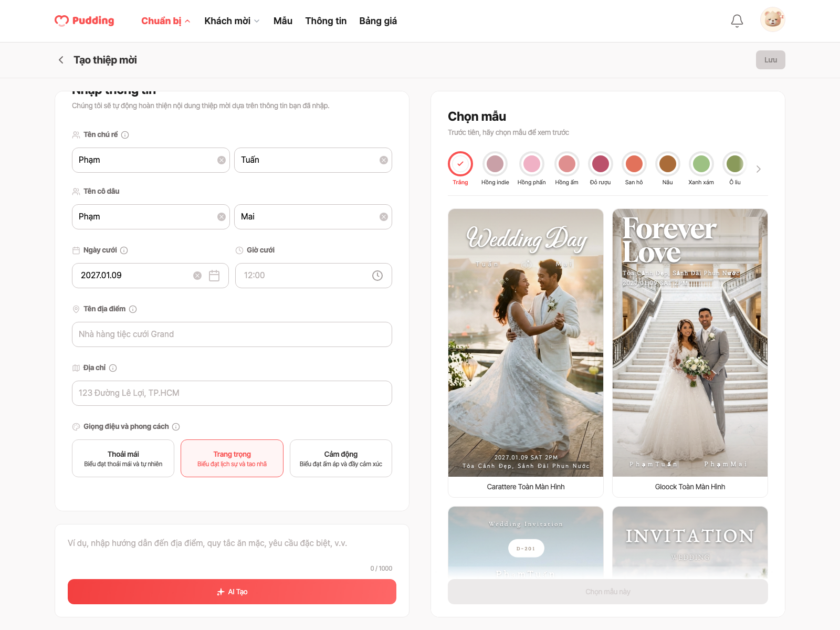Screen dimensions: 840x630
Task: Select the Thoải mái tone option
Action: pyautogui.click(x=123, y=458)
